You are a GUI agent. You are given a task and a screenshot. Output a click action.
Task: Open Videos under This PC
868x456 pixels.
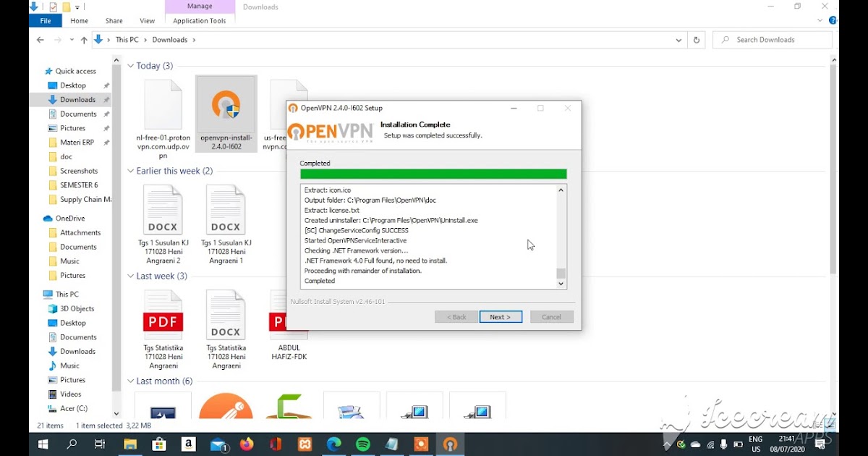click(x=70, y=394)
